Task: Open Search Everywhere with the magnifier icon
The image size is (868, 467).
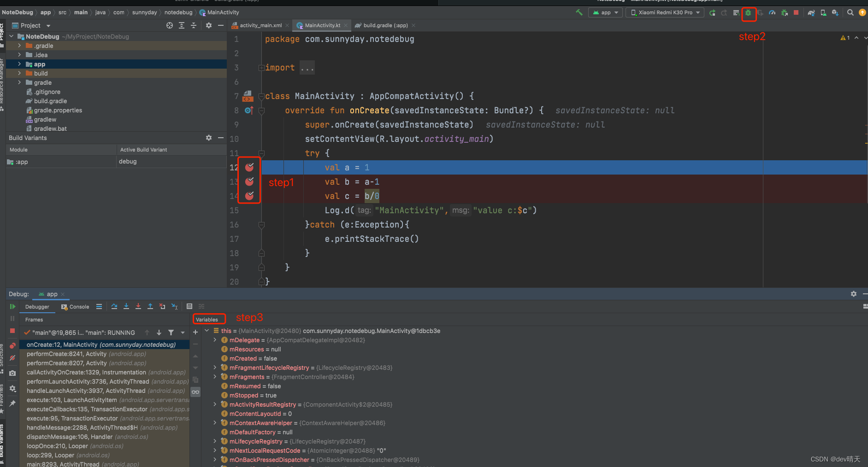Action: click(x=850, y=12)
